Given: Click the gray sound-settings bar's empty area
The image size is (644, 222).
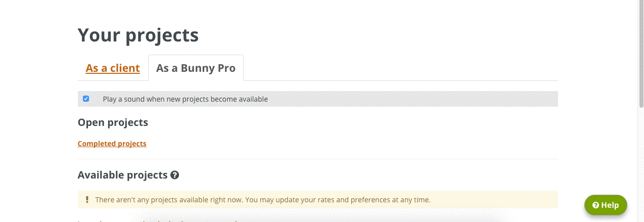Looking at the screenshot, I should click(x=415, y=99).
